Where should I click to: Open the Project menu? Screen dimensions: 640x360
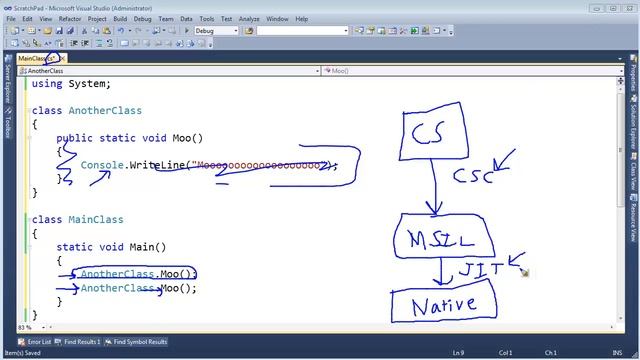tap(97, 19)
